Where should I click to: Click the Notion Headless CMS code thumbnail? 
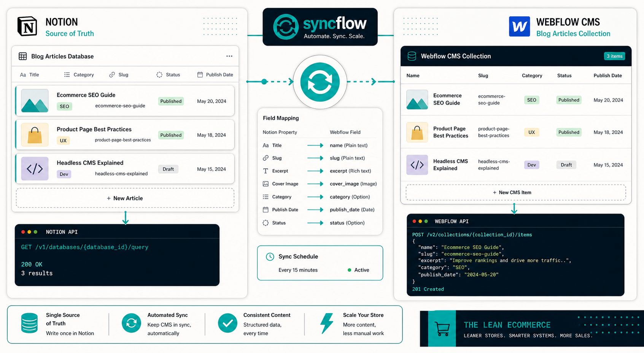tap(35, 169)
